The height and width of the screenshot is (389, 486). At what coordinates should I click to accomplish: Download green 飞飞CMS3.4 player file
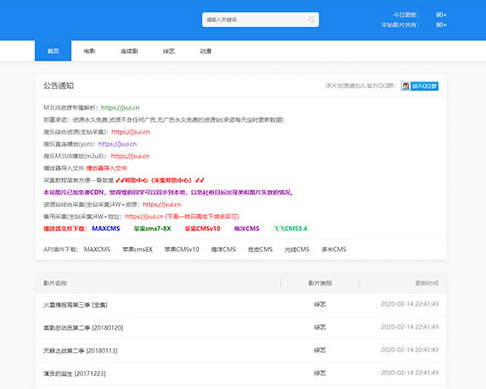[x=290, y=229]
